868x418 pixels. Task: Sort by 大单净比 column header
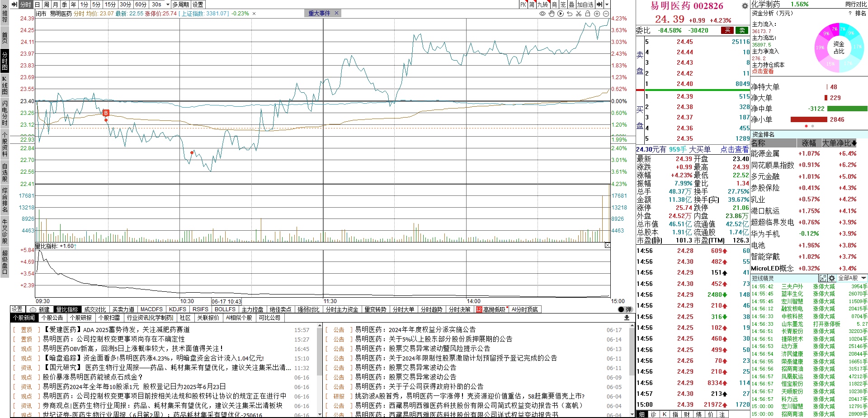click(839, 143)
